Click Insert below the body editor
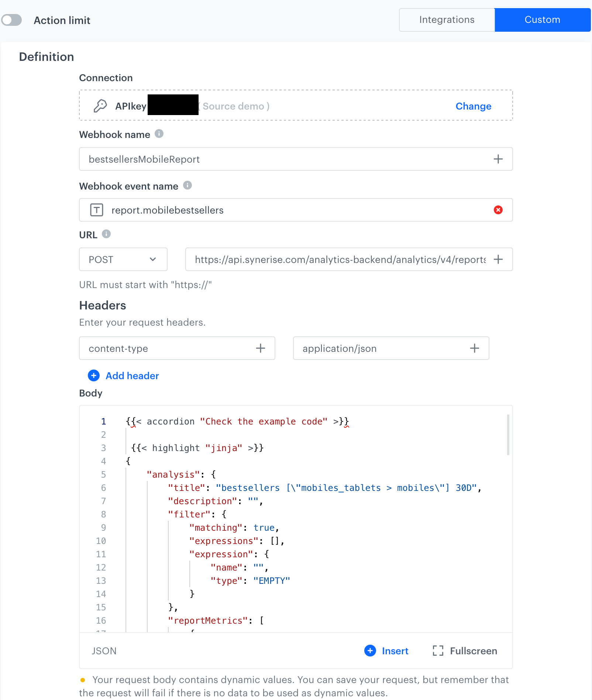592x700 pixels. pyautogui.click(x=386, y=651)
